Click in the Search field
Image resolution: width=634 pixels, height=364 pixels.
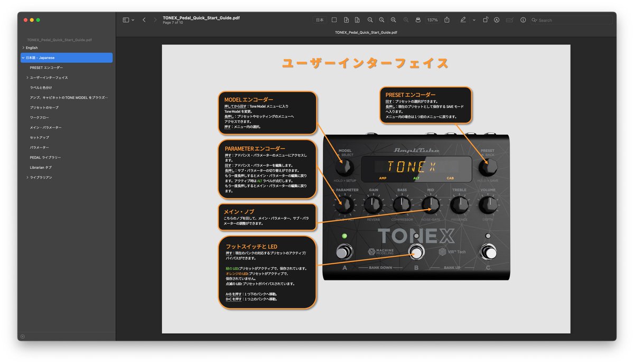[572, 20]
